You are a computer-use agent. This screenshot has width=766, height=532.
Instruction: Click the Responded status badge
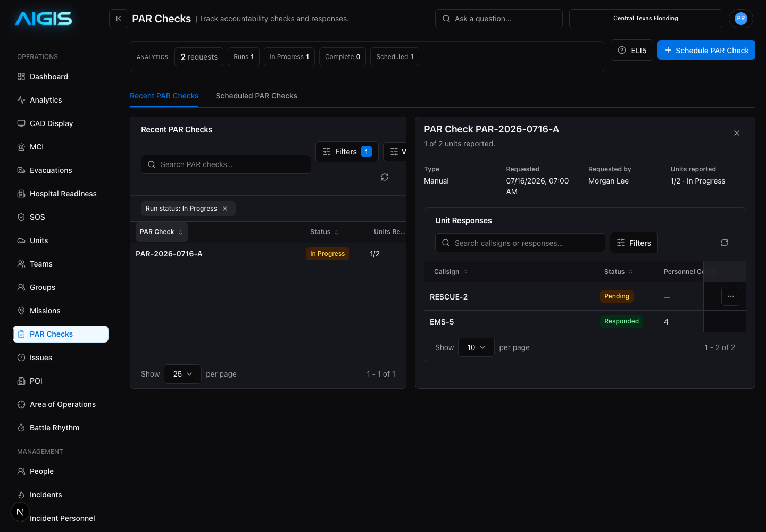pos(621,321)
